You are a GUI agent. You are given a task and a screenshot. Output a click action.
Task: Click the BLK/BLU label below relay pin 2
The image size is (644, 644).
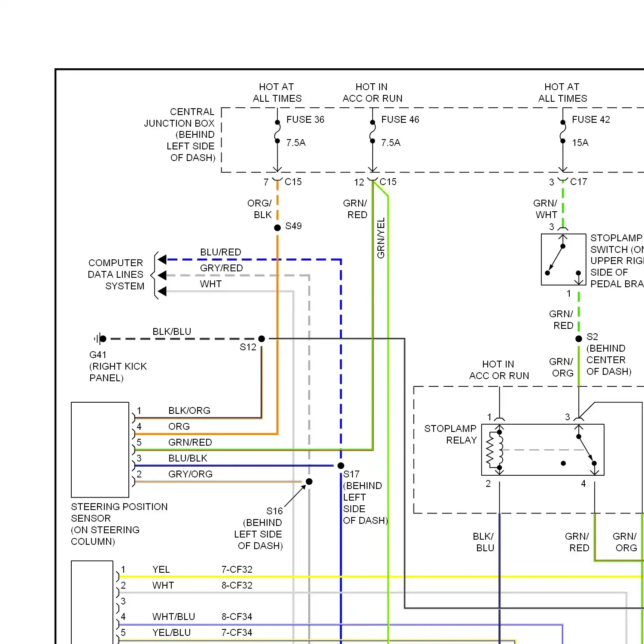(x=483, y=542)
